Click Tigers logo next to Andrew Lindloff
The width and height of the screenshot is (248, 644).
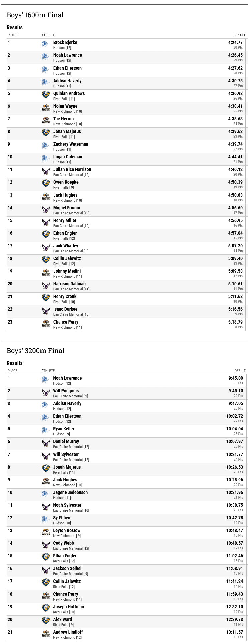(x=46, y=634)
